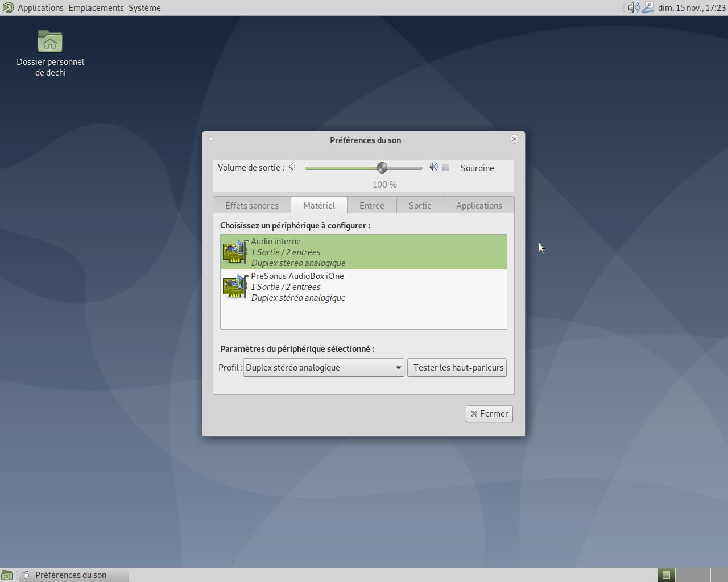Open the Emplacements menu
This screenshot has height=582, width=728.
[x=96, y=8]
